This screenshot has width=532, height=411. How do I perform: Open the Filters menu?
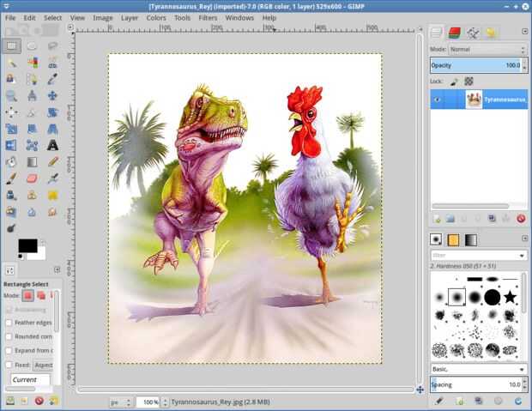pyautogui.click(x=208, y=18)
